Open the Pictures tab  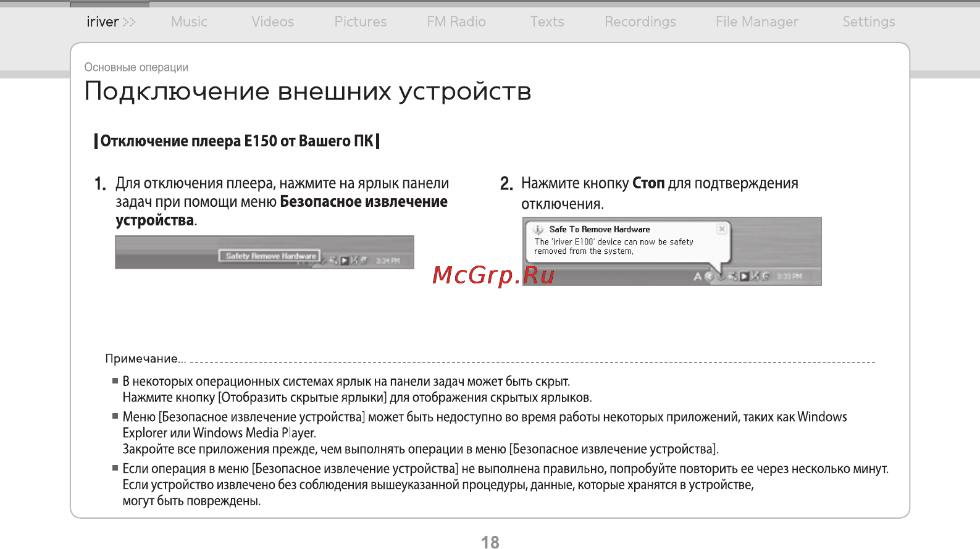[360, 22]
